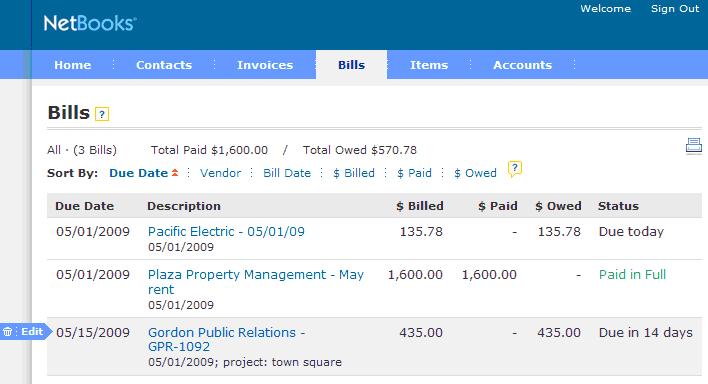708x384 pixels.
Task: Sort bills by $ Owed
Action: click(x=475, y=173)
